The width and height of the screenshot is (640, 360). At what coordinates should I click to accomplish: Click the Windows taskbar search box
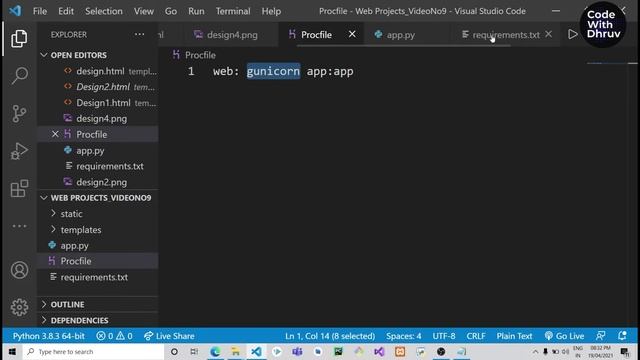pyautogui.click(x=93, y=351)
